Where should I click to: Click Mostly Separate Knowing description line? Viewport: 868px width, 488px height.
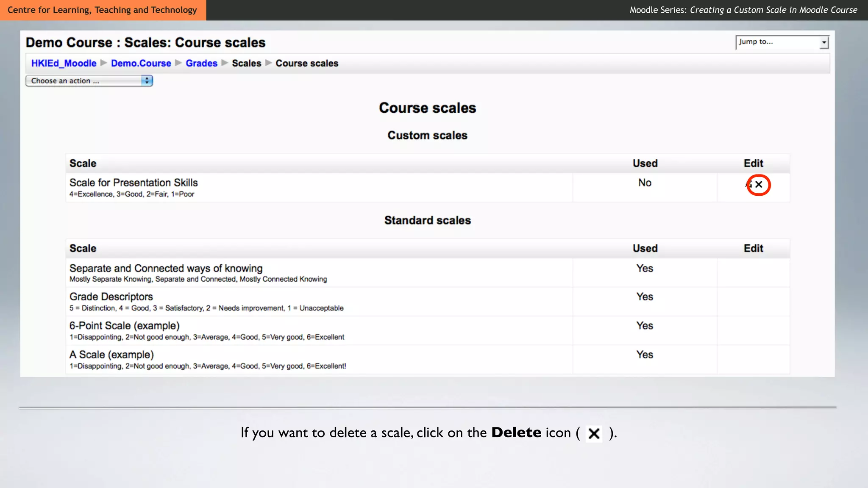[198, 279]
